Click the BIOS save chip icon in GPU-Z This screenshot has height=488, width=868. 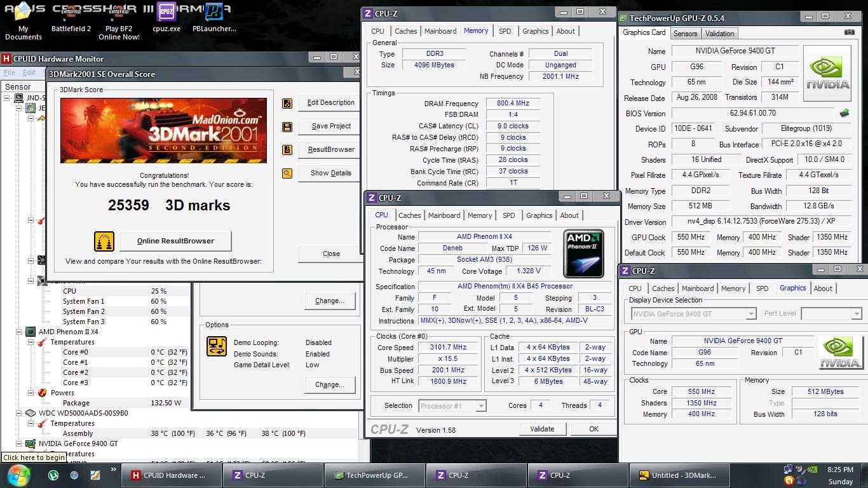click(844, 113)
